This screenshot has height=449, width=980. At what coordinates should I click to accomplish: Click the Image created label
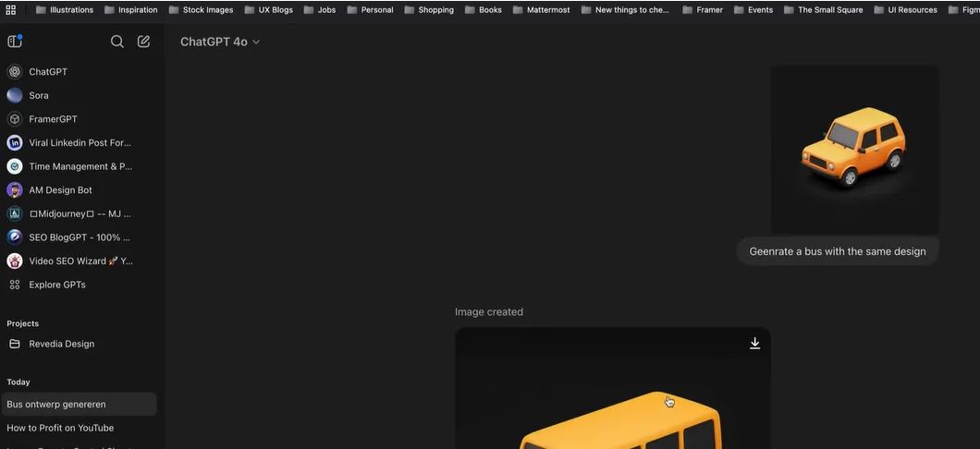(489, 311)
